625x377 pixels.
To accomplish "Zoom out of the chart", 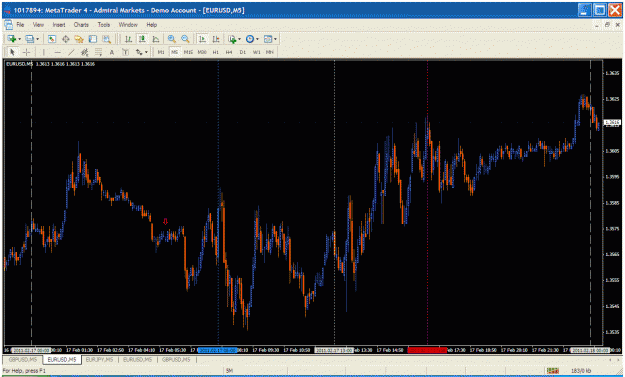I will coord(185,39).
